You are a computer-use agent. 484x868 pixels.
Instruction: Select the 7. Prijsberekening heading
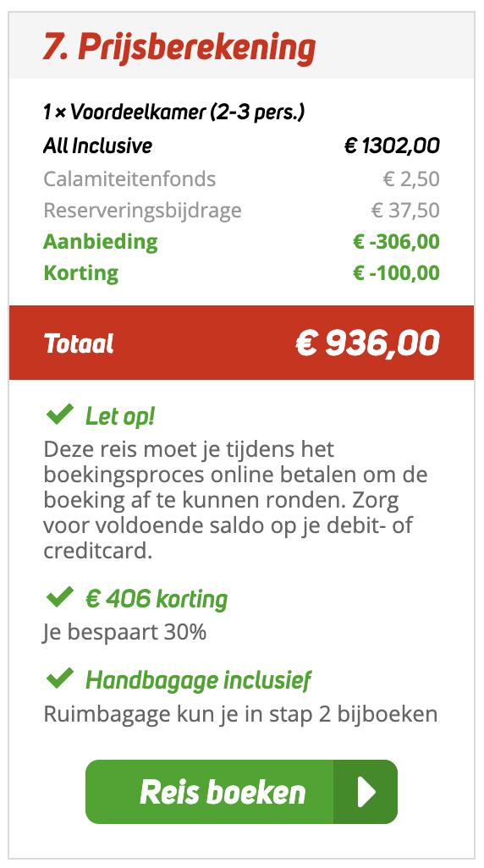tap(179, 48)
